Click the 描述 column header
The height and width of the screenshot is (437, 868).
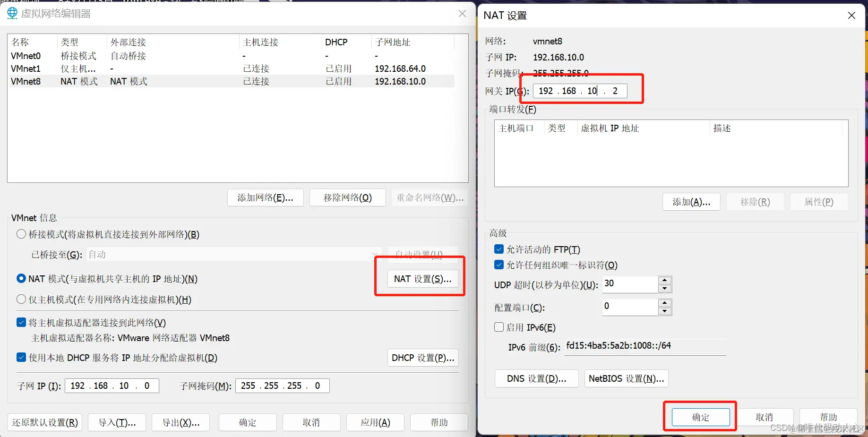pyautogui.click(x=776, y=128)
